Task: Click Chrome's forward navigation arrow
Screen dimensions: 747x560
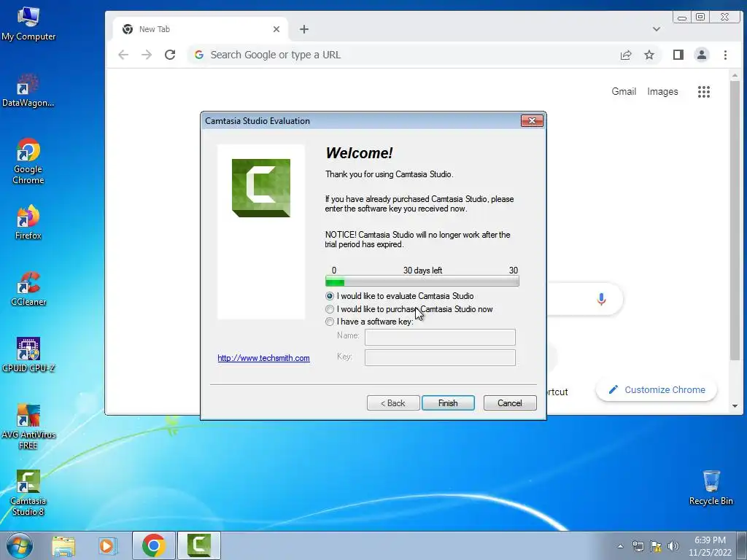Action: (x=147, y=55)
